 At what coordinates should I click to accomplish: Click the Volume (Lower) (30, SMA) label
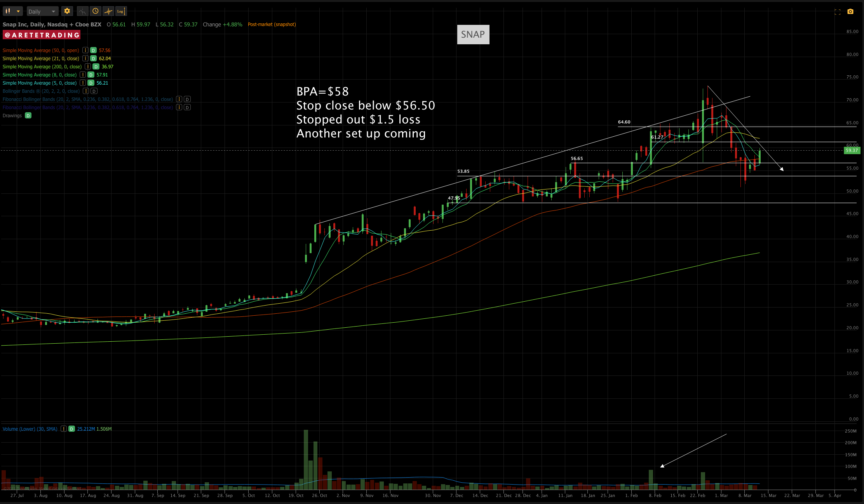[30, 429]
